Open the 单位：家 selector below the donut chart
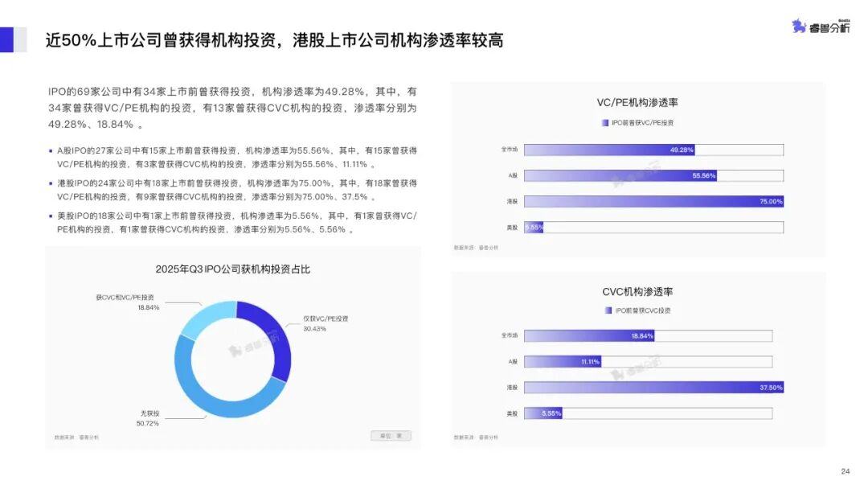This screenshot has width=868, height=489. coord(391,435)
